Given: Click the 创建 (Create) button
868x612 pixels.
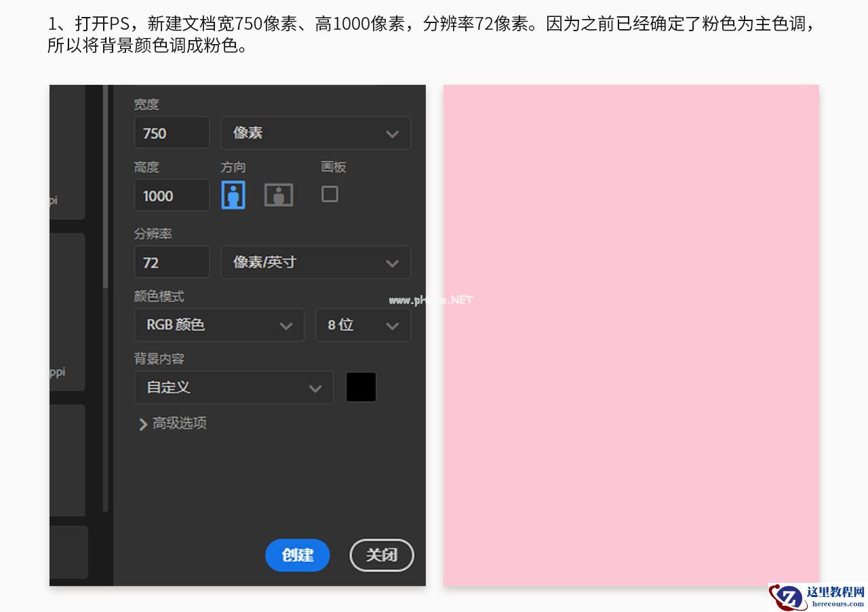Looking at the screenshot, I should [x=297, y=555].
